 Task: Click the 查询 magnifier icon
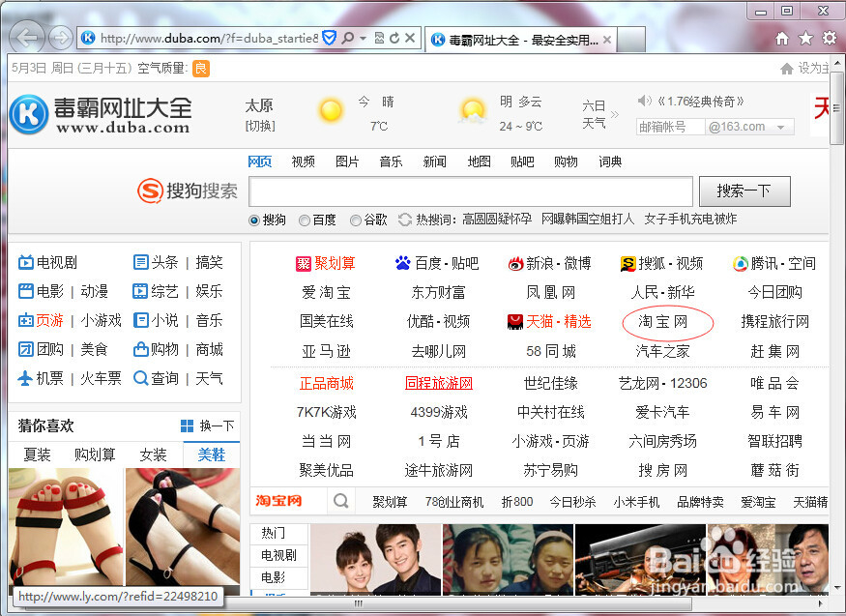coord(141,377)
